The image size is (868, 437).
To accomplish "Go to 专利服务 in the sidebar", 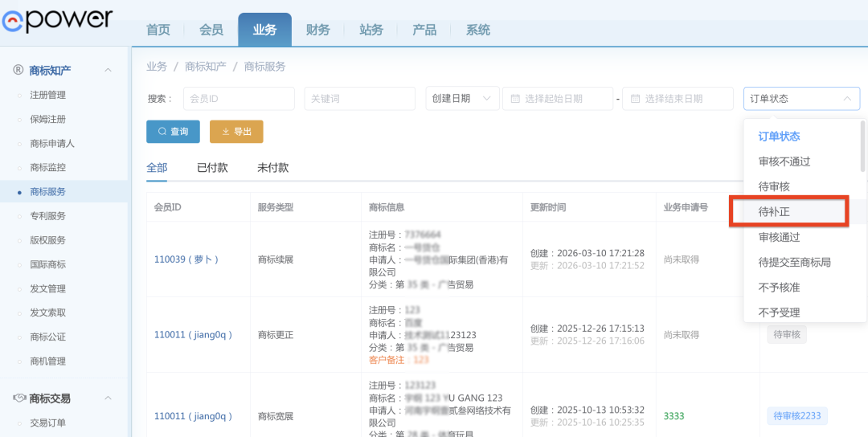I will click(47, 216).
